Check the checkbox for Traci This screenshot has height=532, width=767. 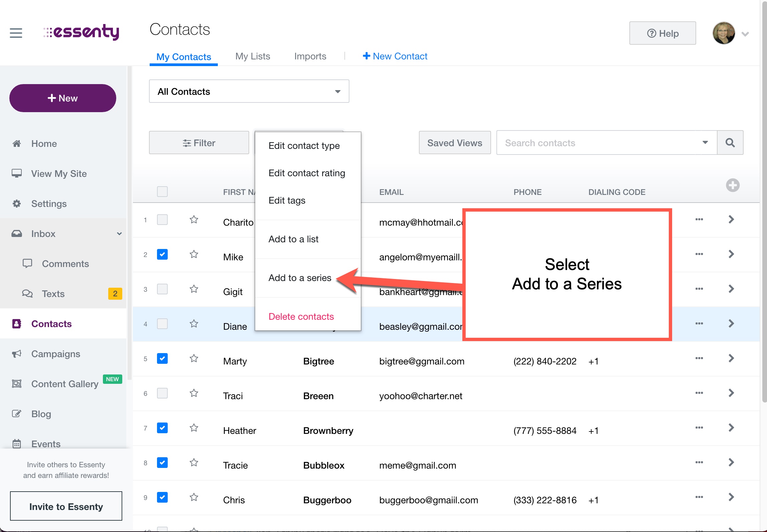tap(162, 393)
